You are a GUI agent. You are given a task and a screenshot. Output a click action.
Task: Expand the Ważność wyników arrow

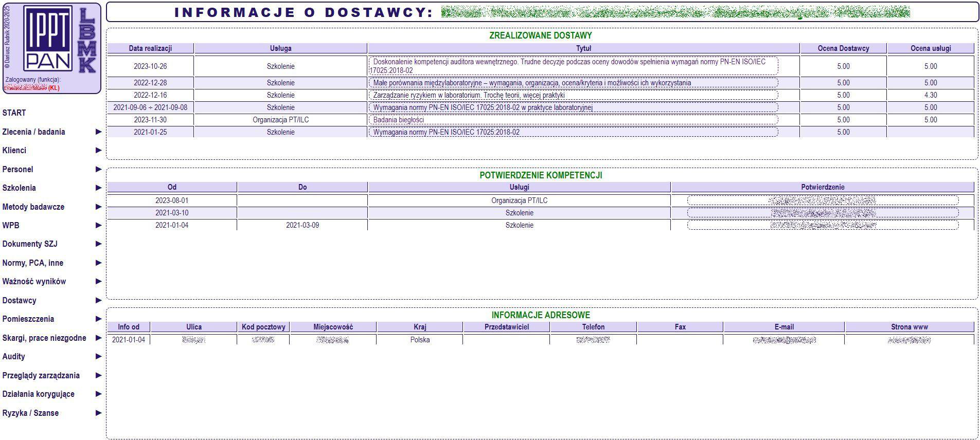(x=98, y=282)
